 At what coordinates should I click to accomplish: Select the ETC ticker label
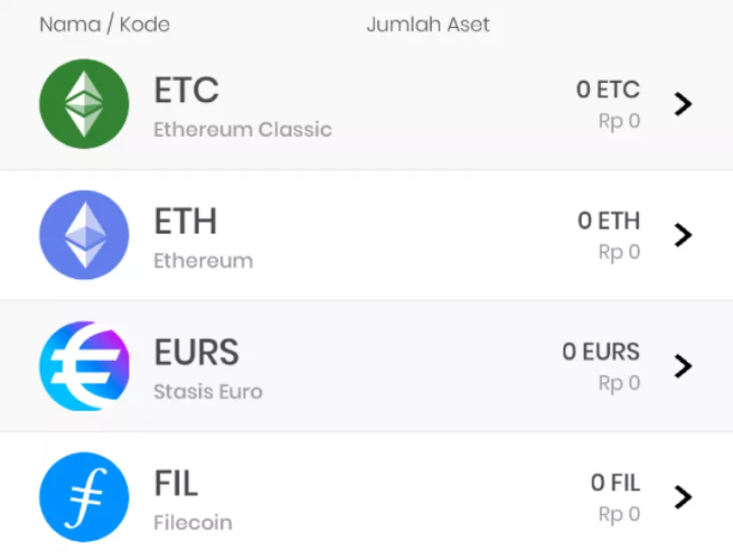tap(186, 90)
